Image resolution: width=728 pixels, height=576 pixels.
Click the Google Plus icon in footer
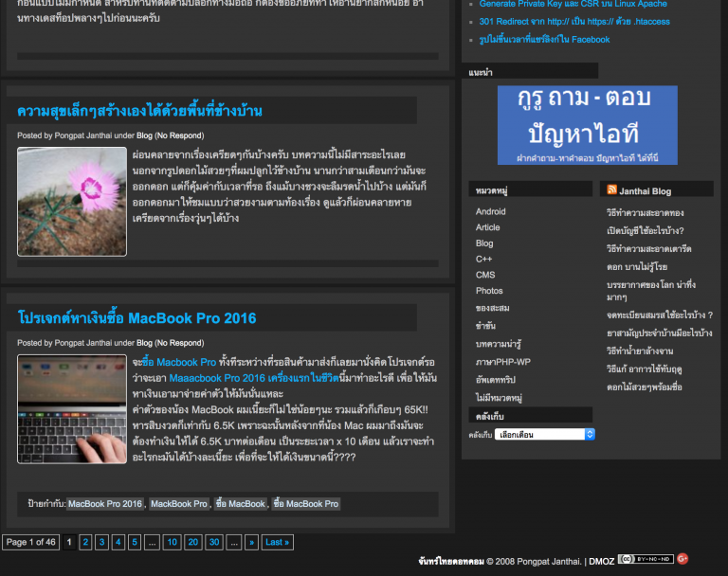click(682, 559)
